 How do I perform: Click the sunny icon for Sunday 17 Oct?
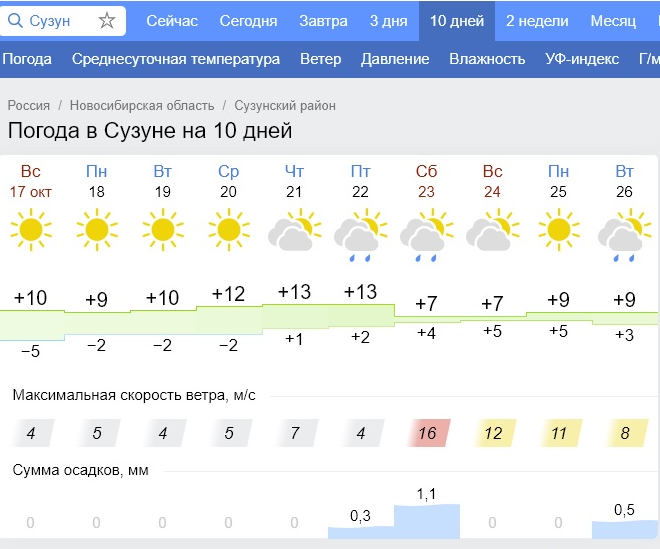[x=30, y=230]
